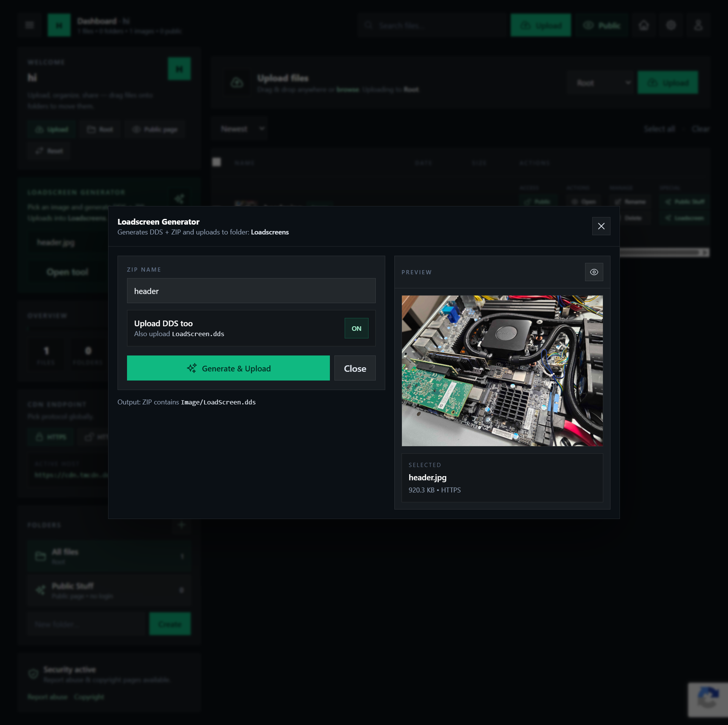
Task: Click the green Upload button in header
Action: 540,25
